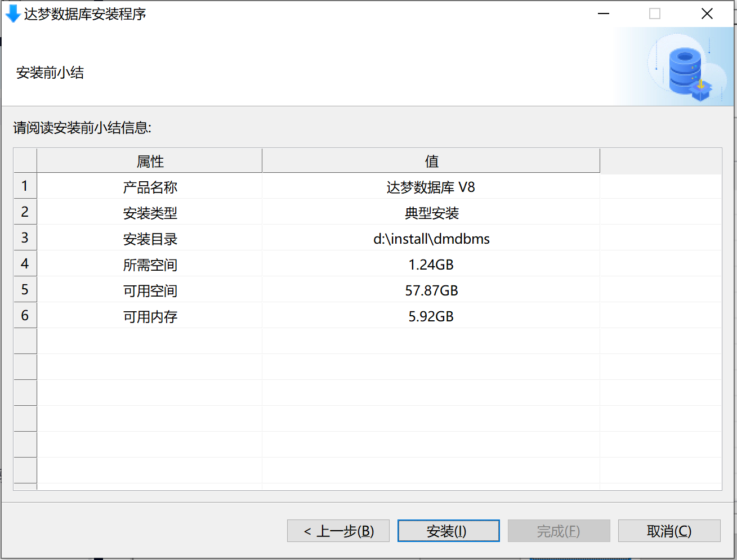This screenshot has height=560, width=737.
Task: Select the value 5.92GB
Action: click(x=431, y=316)
